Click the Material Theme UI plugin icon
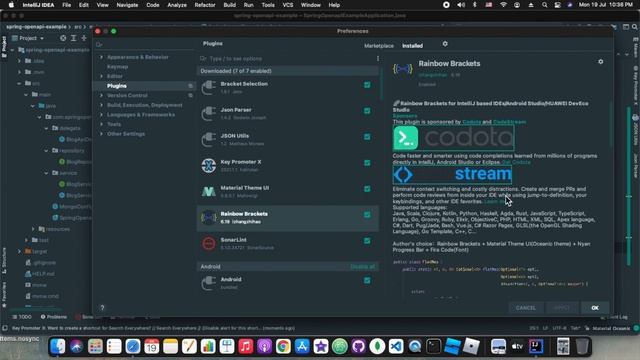 pyautogui.click(x=209, y=191)
